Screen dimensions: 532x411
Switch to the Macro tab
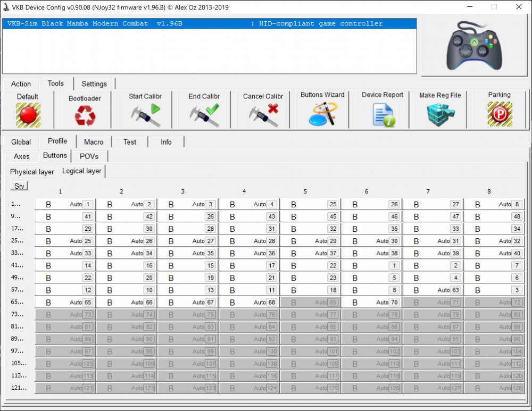pyautogui.click(x=94, y=142)
